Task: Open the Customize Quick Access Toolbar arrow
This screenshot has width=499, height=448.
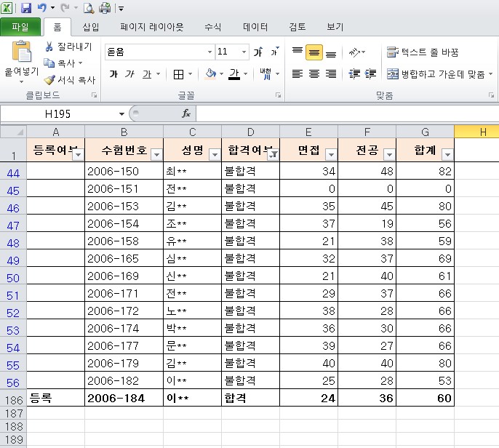Action: (121, 9)
